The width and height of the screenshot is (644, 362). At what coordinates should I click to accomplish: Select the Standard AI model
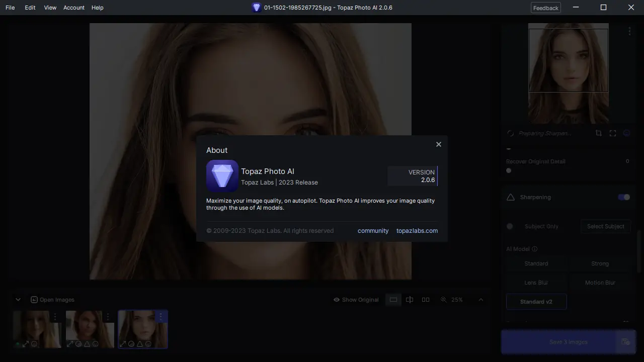tap(536, 263)
